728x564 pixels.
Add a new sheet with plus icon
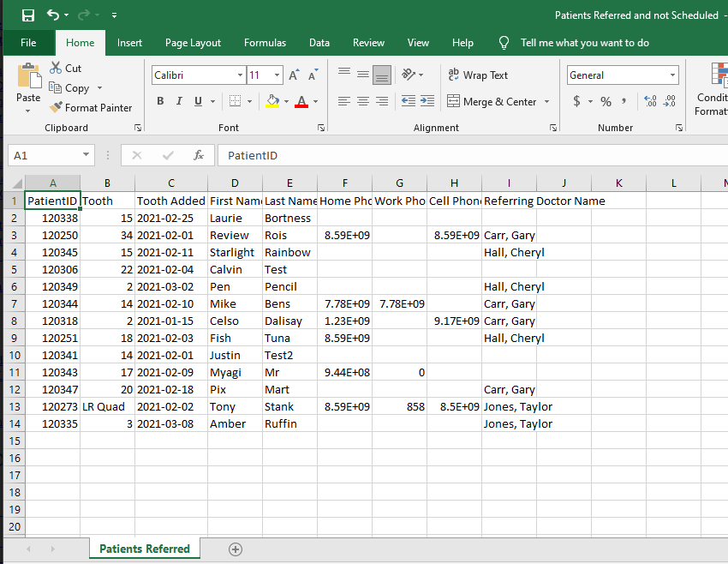click(236, 549)
